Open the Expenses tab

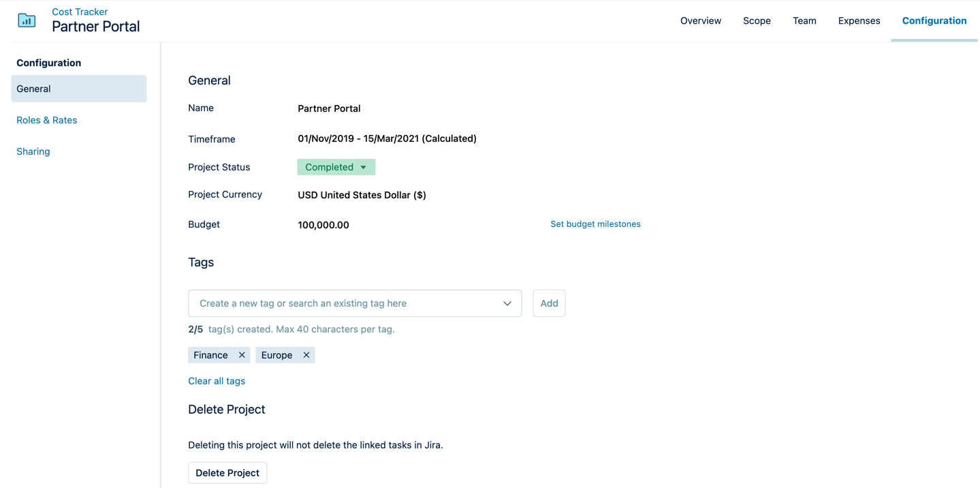pos(858,20)
